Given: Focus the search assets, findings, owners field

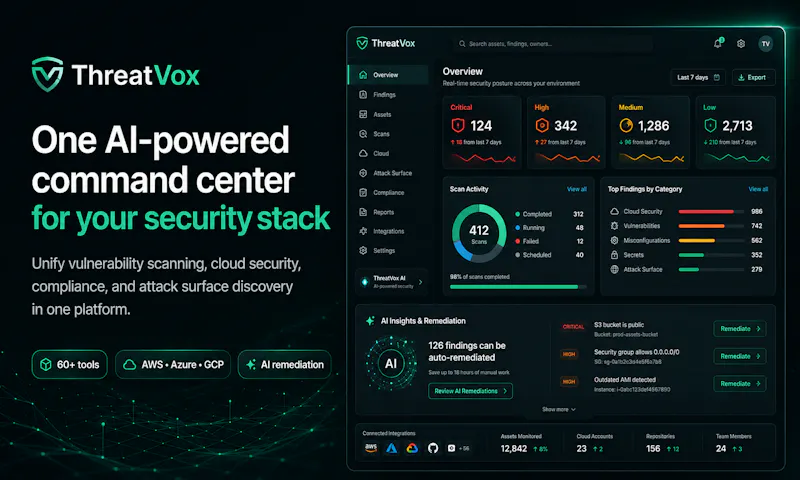Looking at the screenshot, I should (x=553, y=44).
